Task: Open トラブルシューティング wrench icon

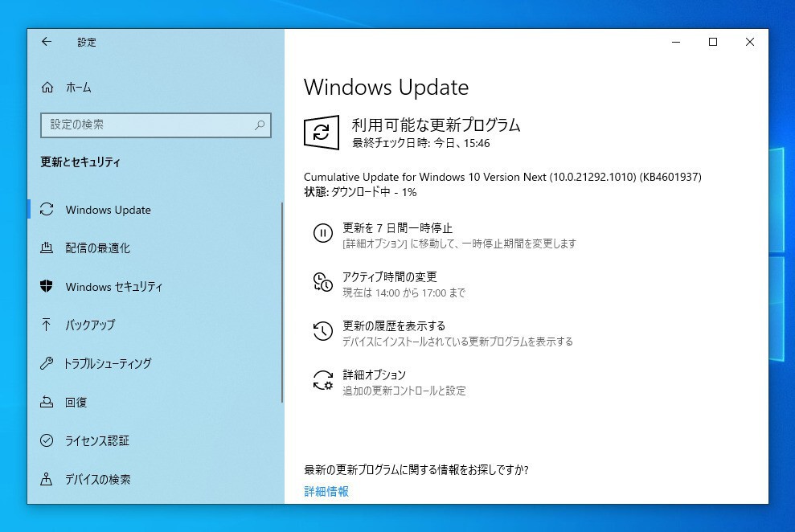Action: tap(47, 363)
